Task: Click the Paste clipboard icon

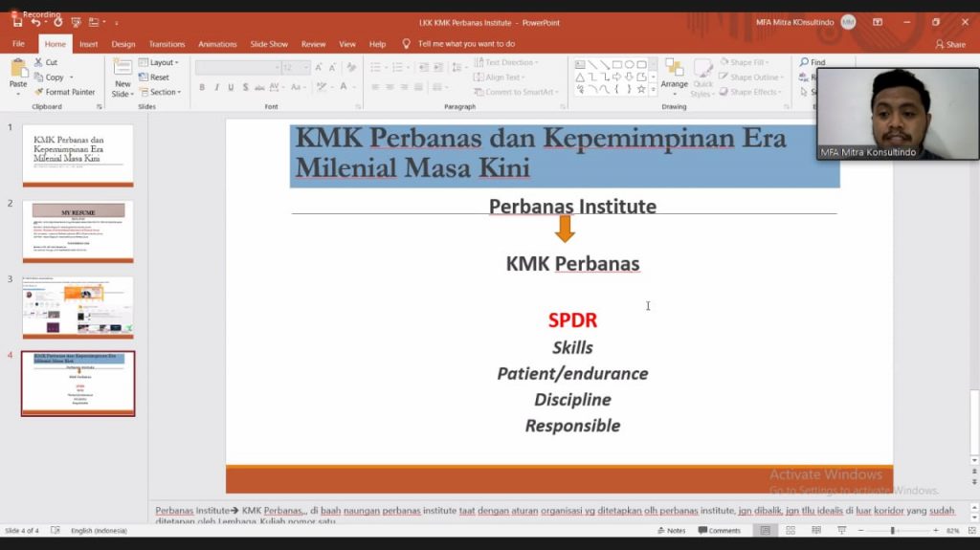Action: point(18,70)
